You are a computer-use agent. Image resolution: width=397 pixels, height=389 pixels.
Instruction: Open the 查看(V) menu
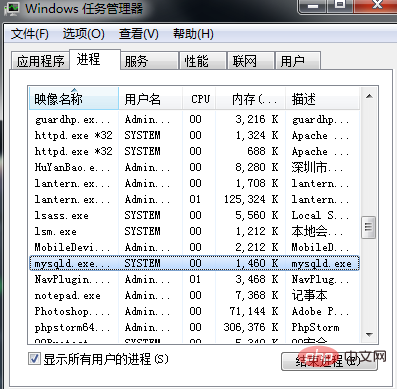[x=139, y=34]
